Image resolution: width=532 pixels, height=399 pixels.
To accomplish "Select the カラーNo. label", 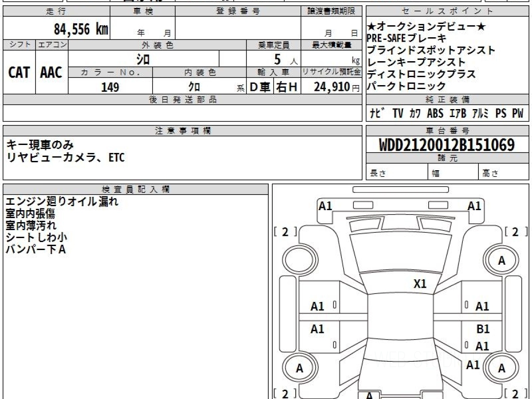I will pyautogui.click(x=110, y=72).
